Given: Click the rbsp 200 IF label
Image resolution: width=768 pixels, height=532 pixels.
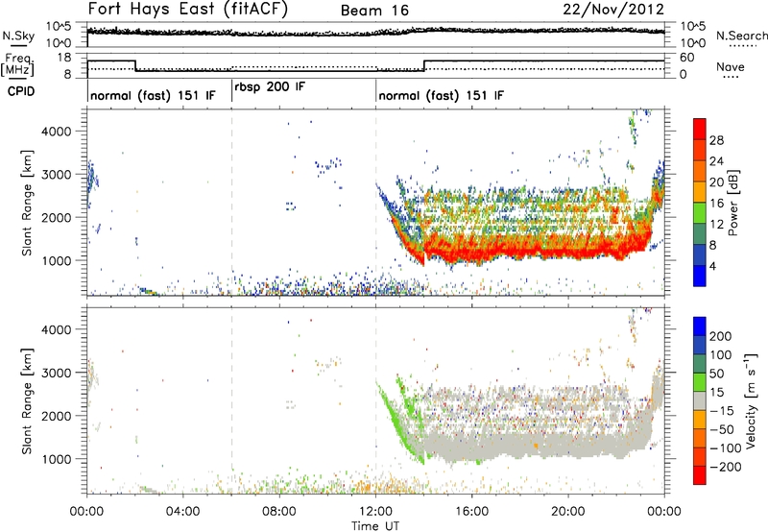Looking at the screenshot, I should [270, 87].
